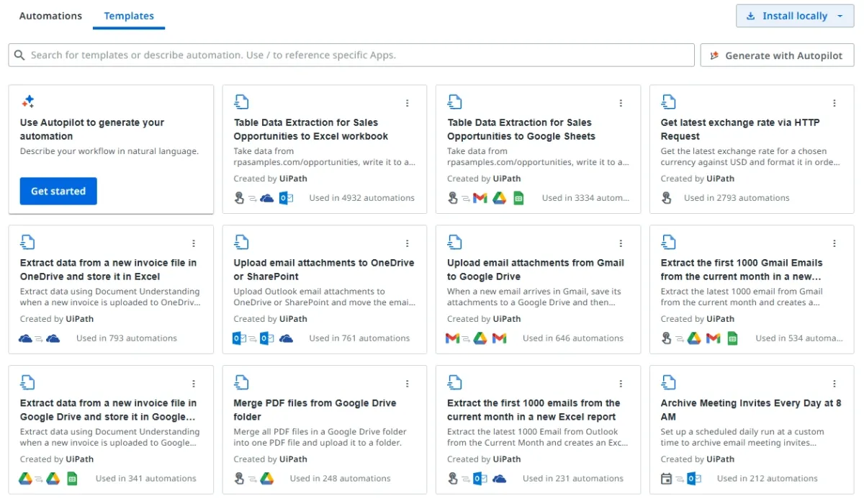Click 'Used in 793 automations' text
The image size is (864, 504).
point(127,338)
